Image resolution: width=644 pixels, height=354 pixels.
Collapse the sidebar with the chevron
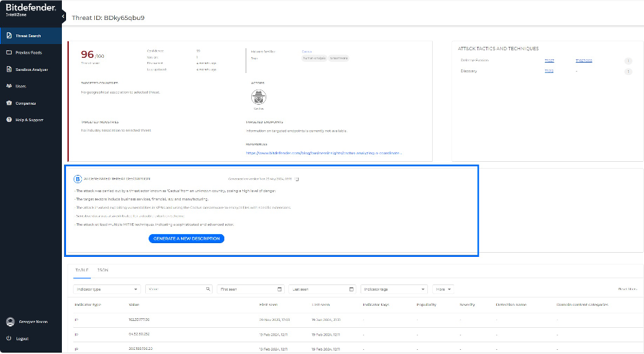(63, 15)
